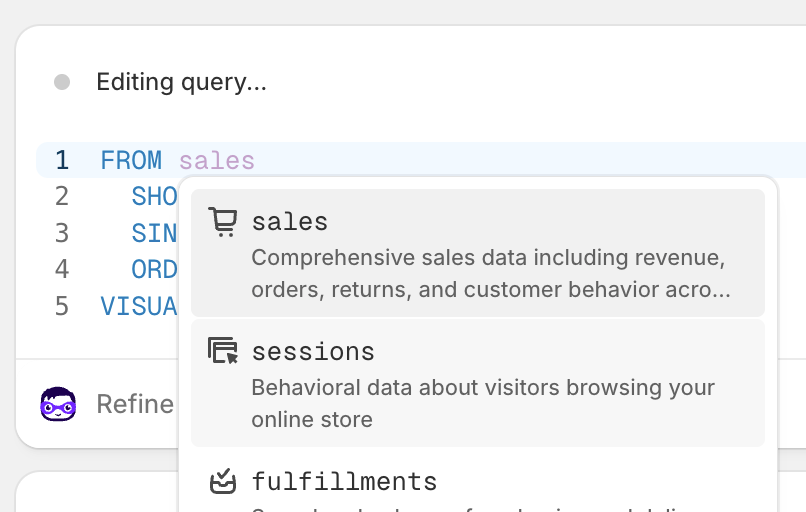Click the VISUA keyword on line 5
Screen dimensions: 806x512
click(139, 305)
